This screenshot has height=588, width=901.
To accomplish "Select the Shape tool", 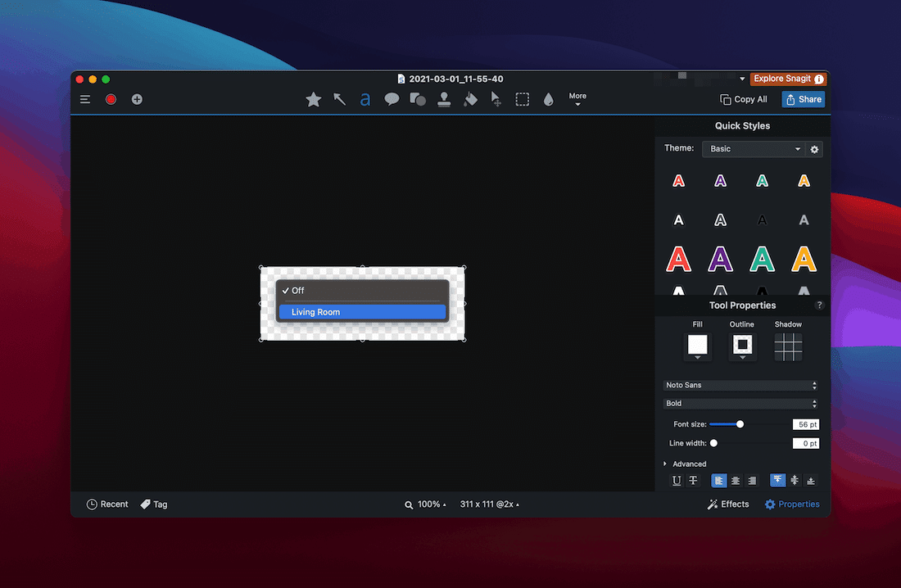I will point(418,98).
